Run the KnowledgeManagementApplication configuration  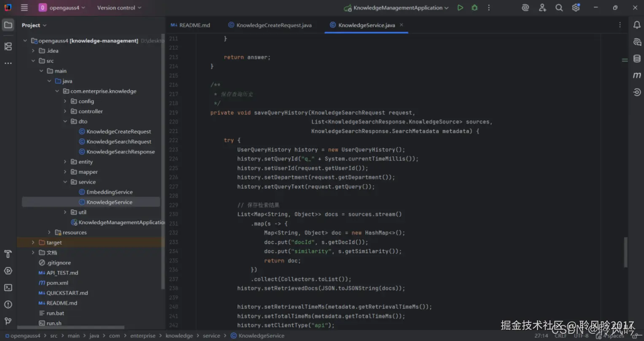(460, 8)
